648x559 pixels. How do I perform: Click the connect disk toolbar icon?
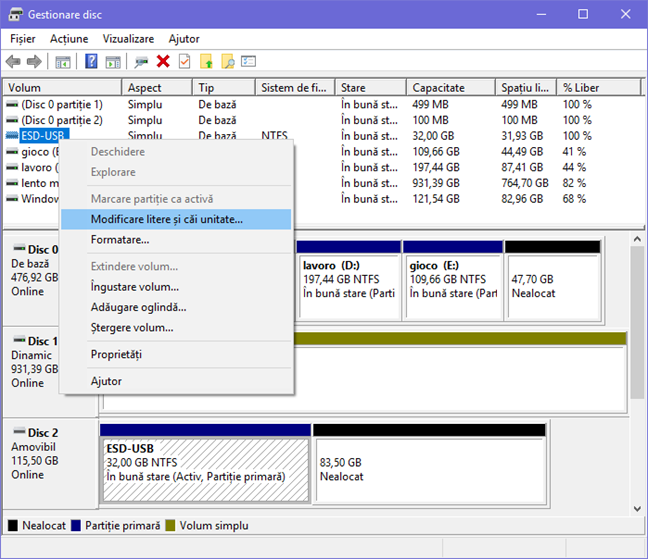(141, 62)
